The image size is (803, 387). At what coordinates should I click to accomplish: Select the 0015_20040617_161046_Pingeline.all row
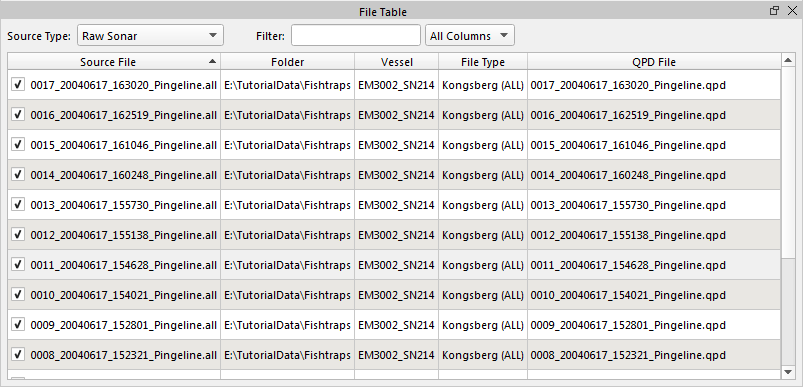tap(394, 145)
